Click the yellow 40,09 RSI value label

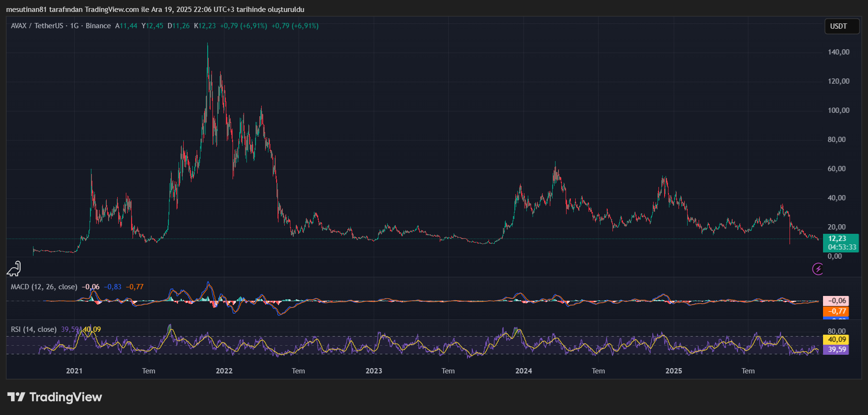(x=835, y=339)
